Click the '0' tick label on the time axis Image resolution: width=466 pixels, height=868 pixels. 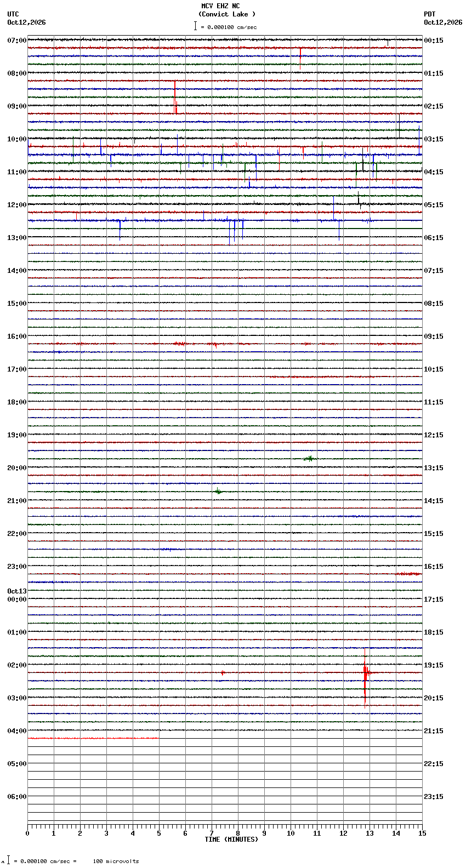pyautogui.click(x=27, y=833)
